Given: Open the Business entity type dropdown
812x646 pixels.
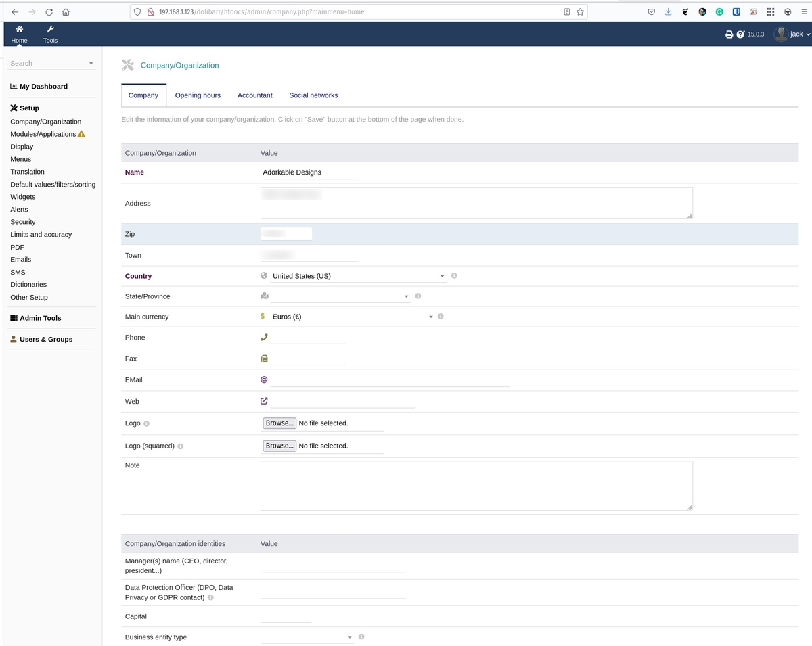Looking at the screenshot, I should point(349,637).
